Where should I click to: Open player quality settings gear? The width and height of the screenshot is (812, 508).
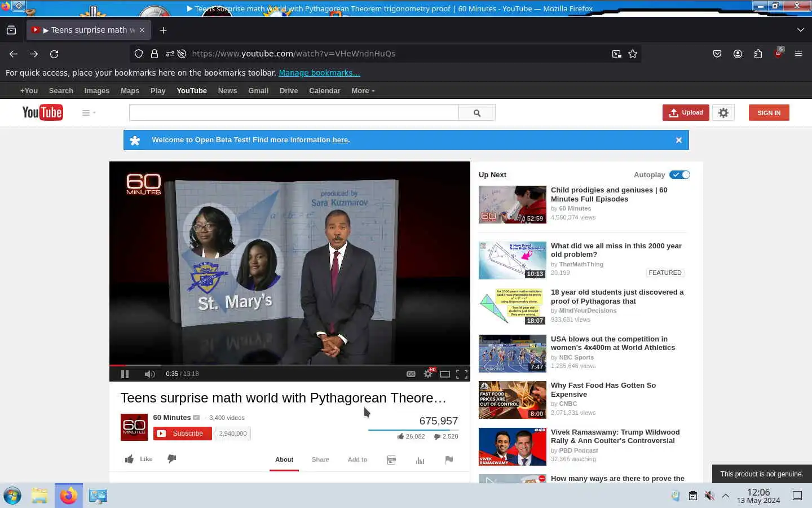[429, 374]
